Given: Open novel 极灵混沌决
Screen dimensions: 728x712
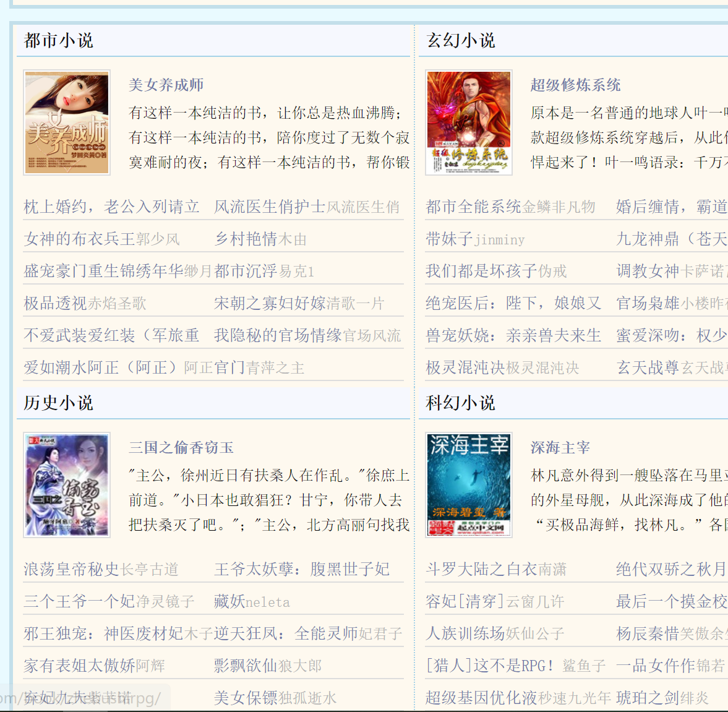Looking at the screenshot, I should click(465, 368).
